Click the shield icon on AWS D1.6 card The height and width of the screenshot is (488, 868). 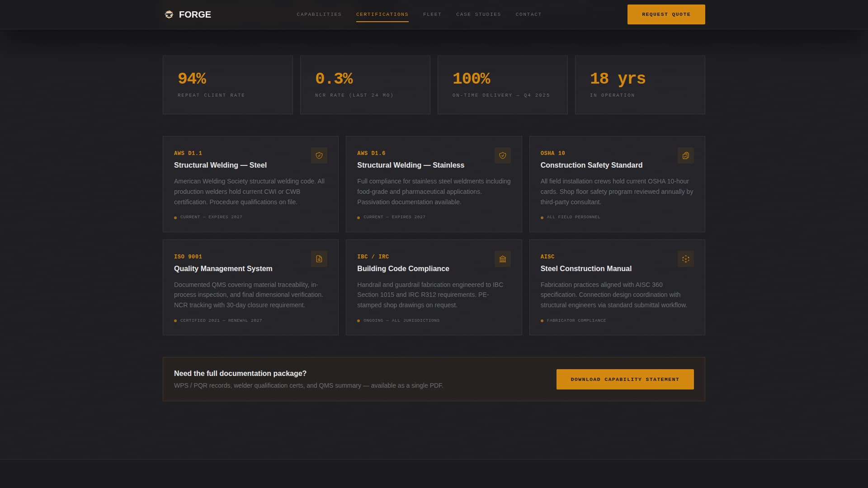(503, 155)
